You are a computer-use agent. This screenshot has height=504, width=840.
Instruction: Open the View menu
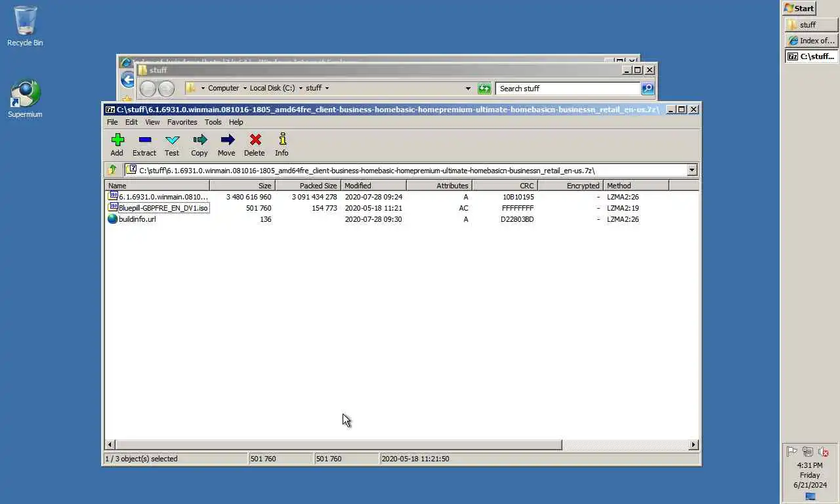pos(152,122)
